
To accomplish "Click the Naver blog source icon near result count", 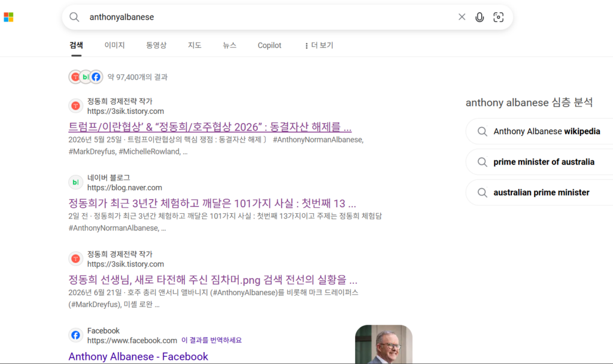I will tap(85, 77).
